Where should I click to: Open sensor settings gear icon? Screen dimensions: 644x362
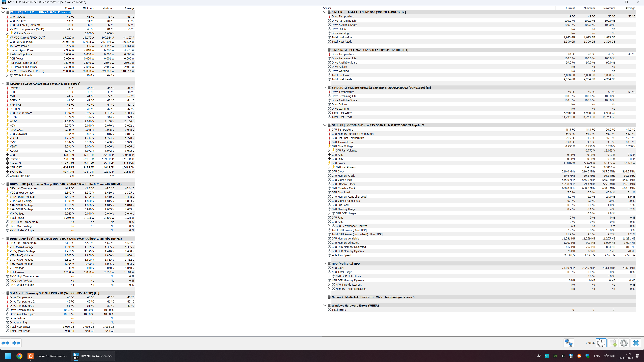624,343
